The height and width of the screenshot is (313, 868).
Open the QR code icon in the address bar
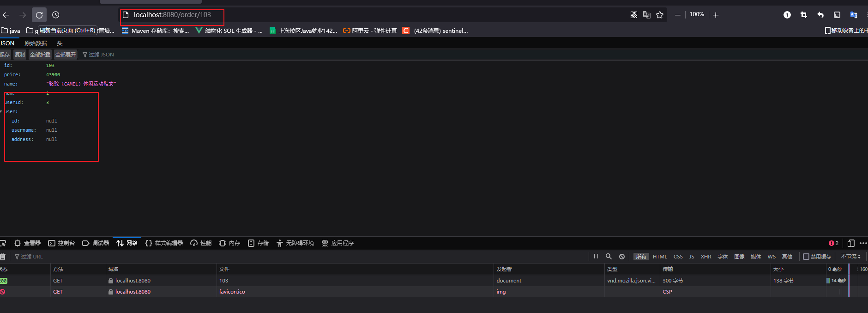634,15
